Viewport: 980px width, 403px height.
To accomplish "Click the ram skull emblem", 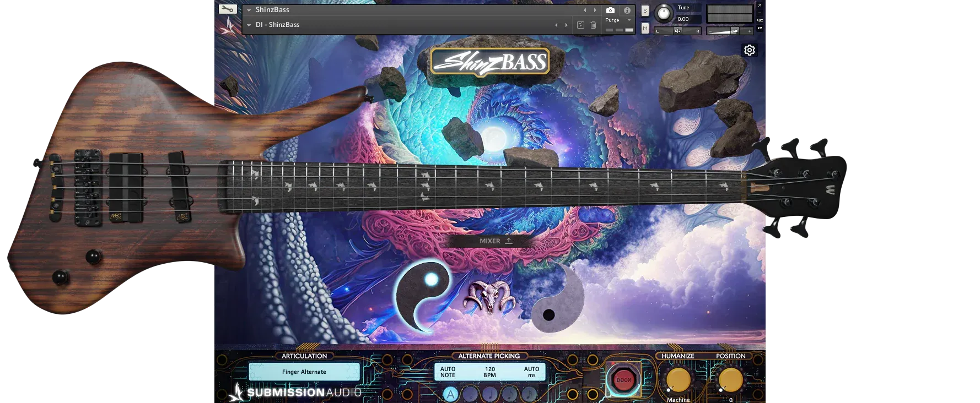I will pyautogui.click(x=489, y=297).
